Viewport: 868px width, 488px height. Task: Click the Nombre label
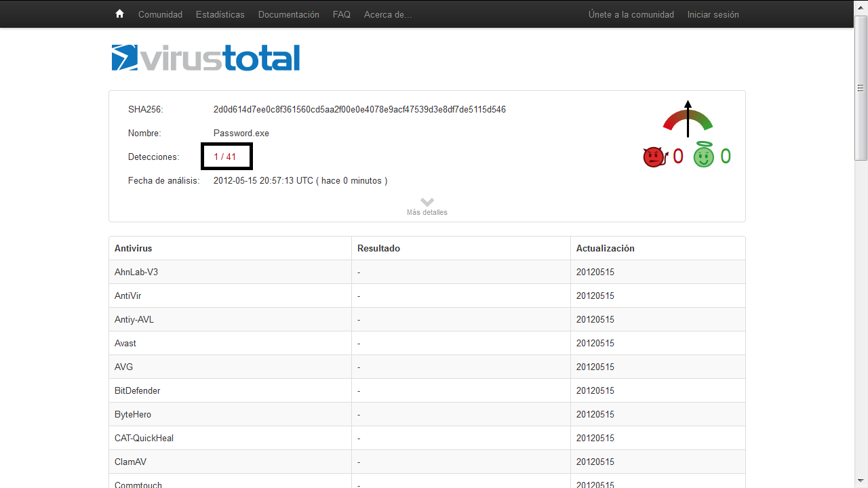[x=144, y=133]
